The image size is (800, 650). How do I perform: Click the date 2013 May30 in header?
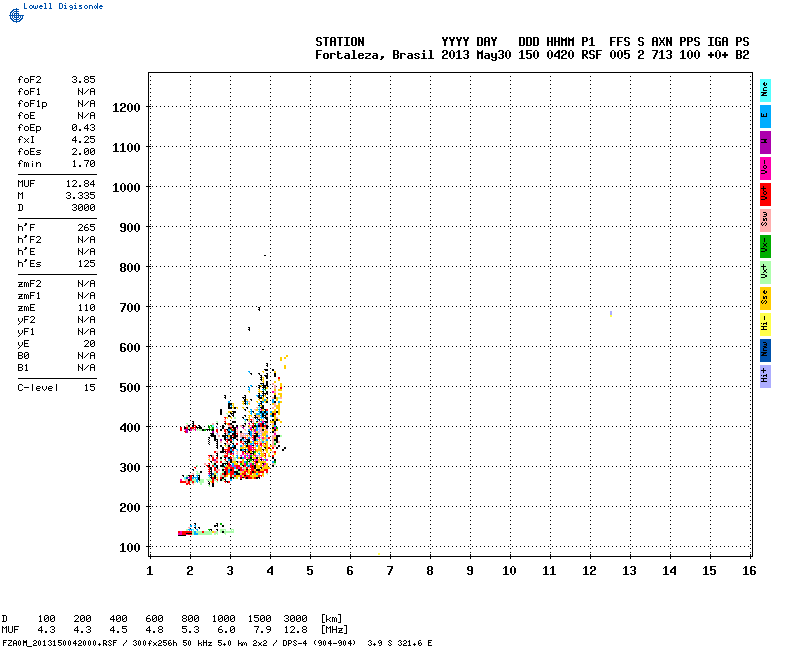pyautogui.click(x=476, y=55)
